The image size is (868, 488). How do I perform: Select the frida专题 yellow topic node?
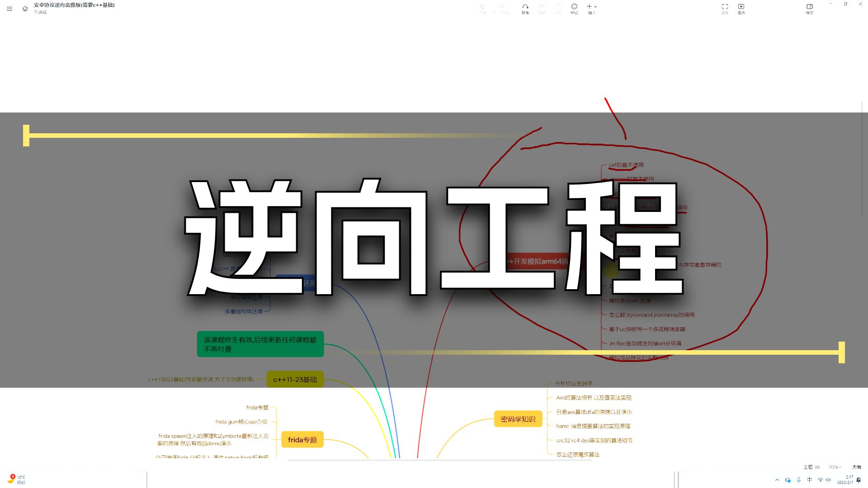click(x=302, y=440)
